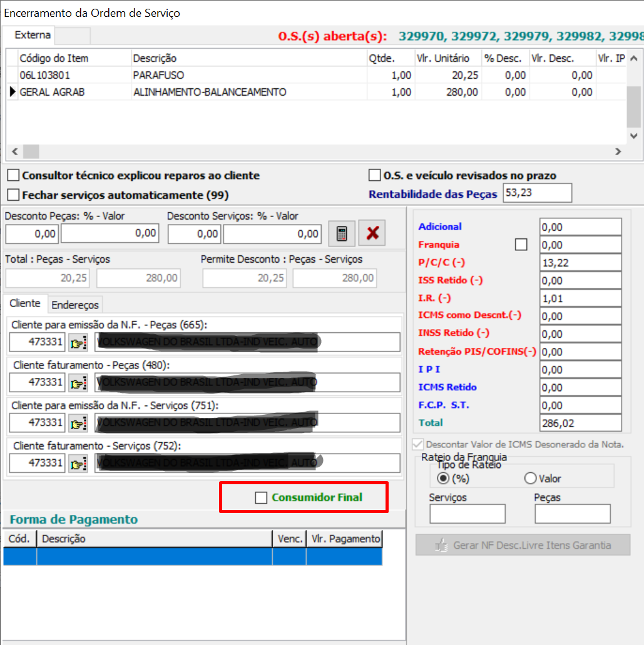Click the Rateio Serviços input field
The image size is (644, 645).
467,514
